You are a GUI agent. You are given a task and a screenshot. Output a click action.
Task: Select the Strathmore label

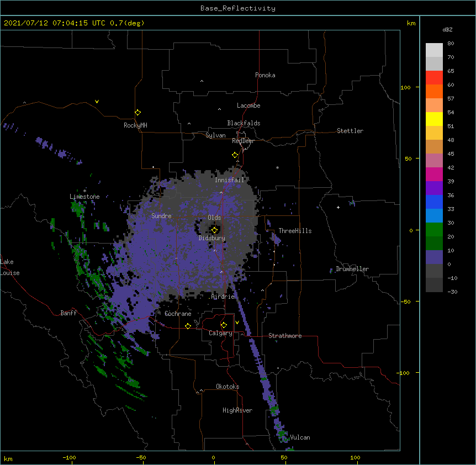tap(285, 336)
